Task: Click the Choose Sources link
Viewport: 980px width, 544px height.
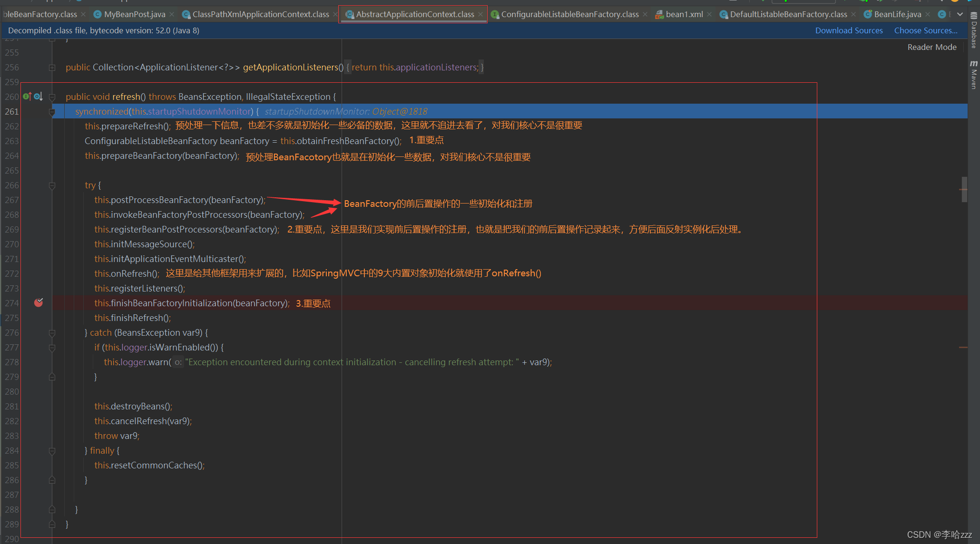Action: click(x=925, y=30)
